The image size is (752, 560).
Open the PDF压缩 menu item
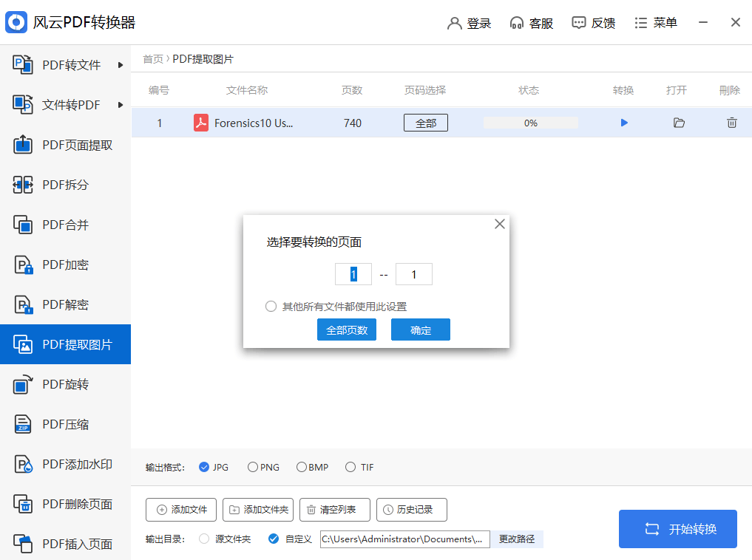65,424
